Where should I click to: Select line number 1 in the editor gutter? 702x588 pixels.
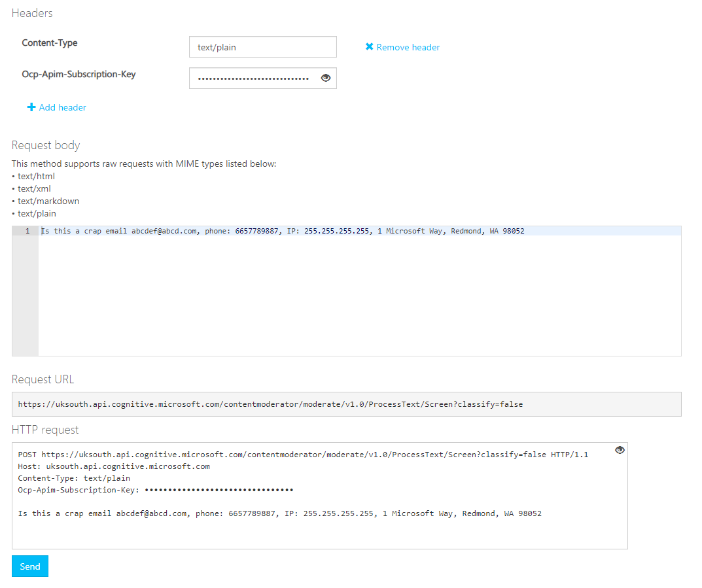(x=27, y=231)
